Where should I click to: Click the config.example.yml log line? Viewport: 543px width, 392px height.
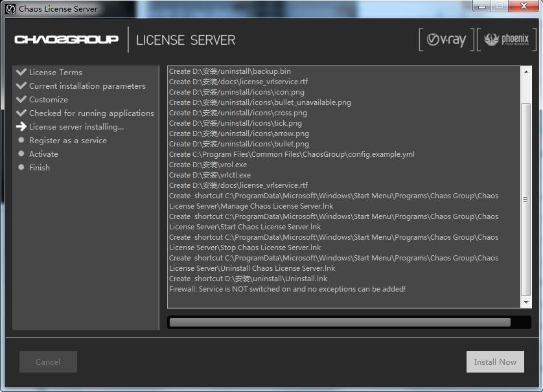pos(292,154)
